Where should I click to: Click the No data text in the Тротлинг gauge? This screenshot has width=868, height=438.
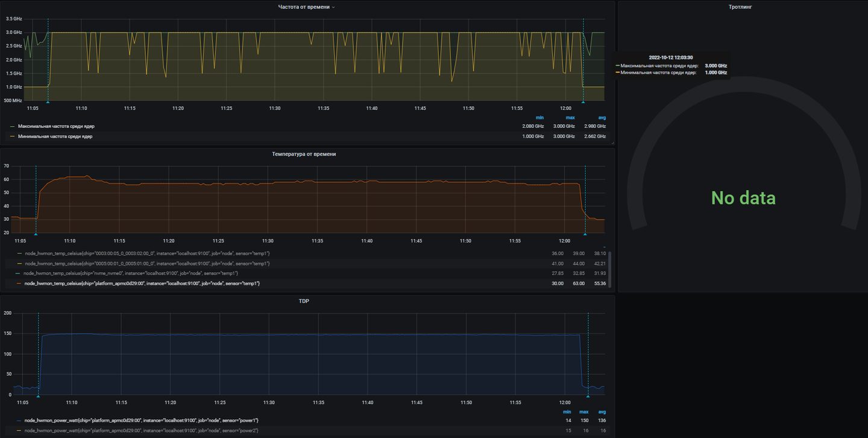[x=743, y=198]
